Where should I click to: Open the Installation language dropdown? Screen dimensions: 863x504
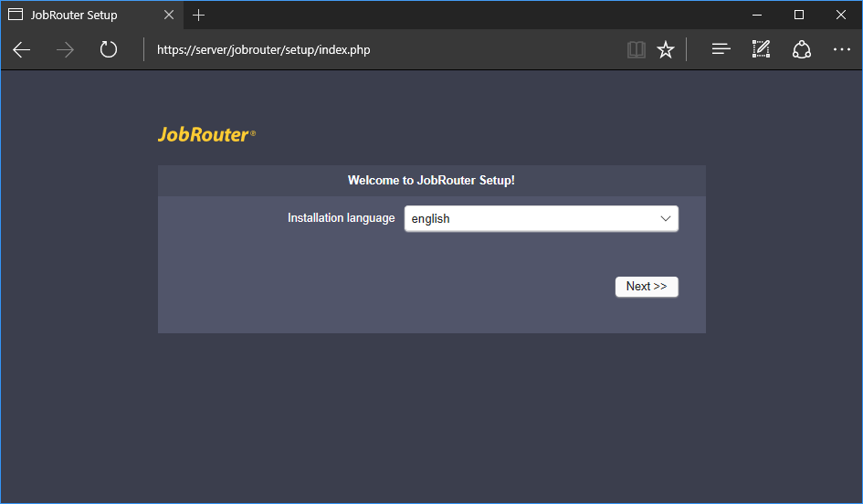point(541,219)
